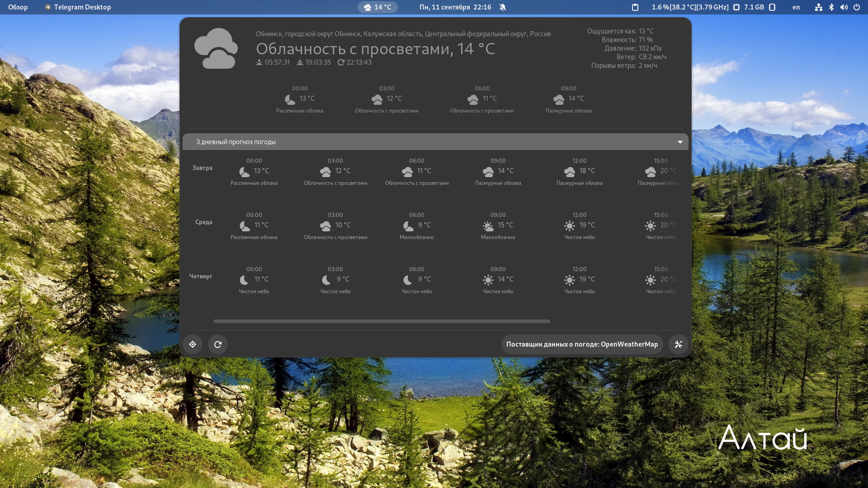Open the Обзор activities overview
Screen dimensions: 868x488
click(x=18, y=7)
